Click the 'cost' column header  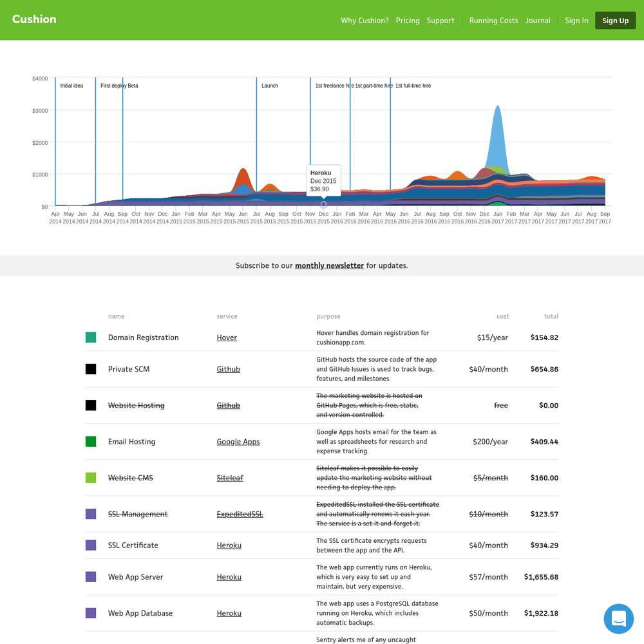503,316
